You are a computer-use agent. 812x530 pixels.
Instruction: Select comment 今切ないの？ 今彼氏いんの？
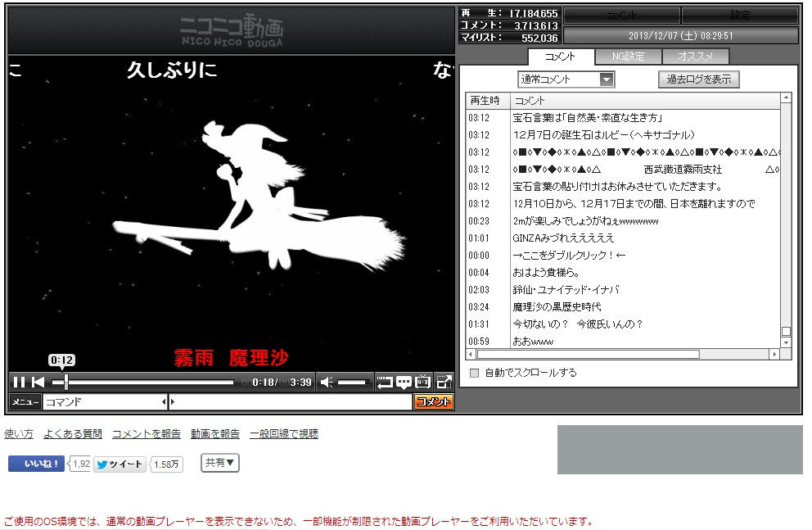coord(623,324)
